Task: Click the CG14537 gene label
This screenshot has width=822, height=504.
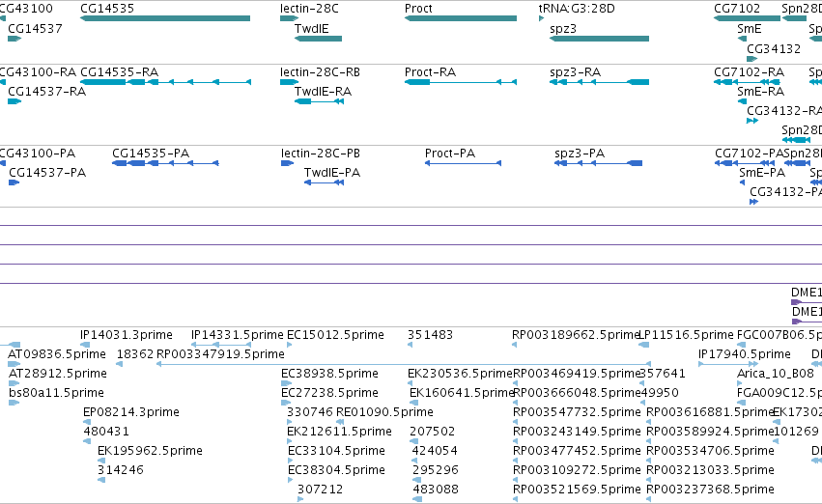Action: pos(35,28)
